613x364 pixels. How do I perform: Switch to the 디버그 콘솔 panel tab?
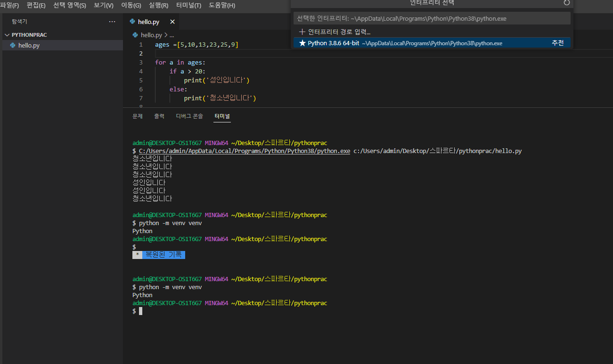click(189, 116)
